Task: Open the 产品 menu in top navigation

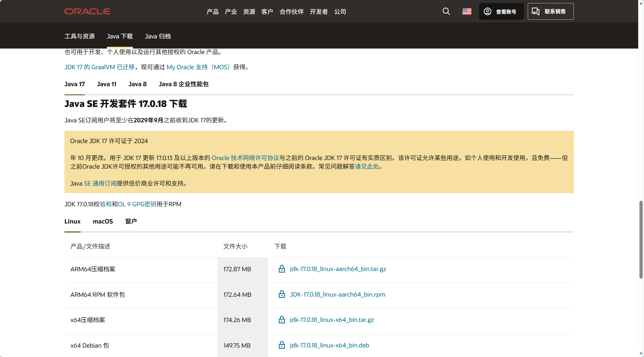Action: tap(212, 12)
